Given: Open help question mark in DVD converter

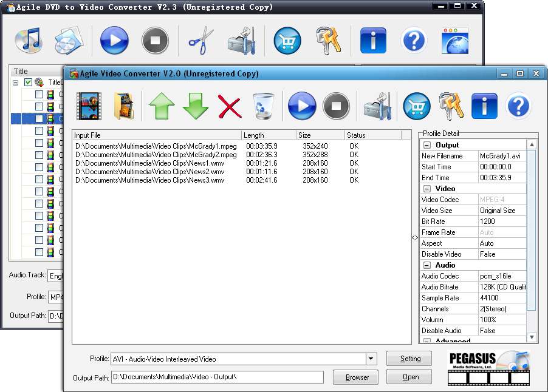Looking at the screenshot, I should click(x=414, y=41).
